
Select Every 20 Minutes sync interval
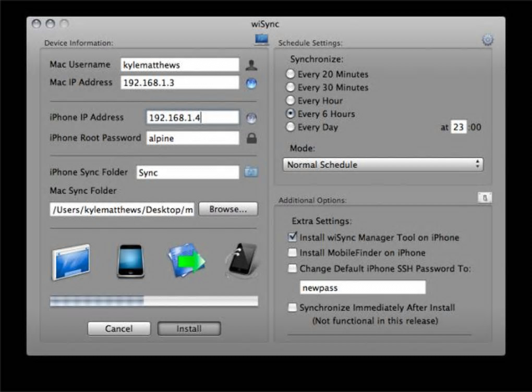pos(291,74)
